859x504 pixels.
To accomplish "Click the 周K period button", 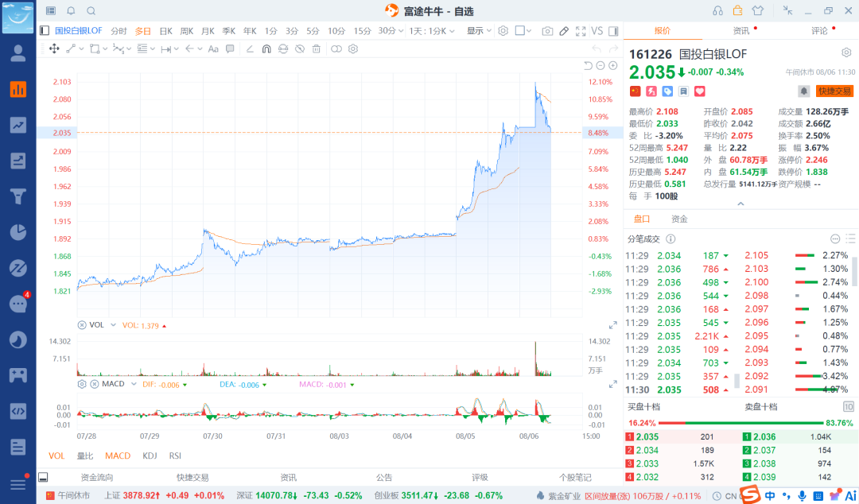I will pos(187,31).
